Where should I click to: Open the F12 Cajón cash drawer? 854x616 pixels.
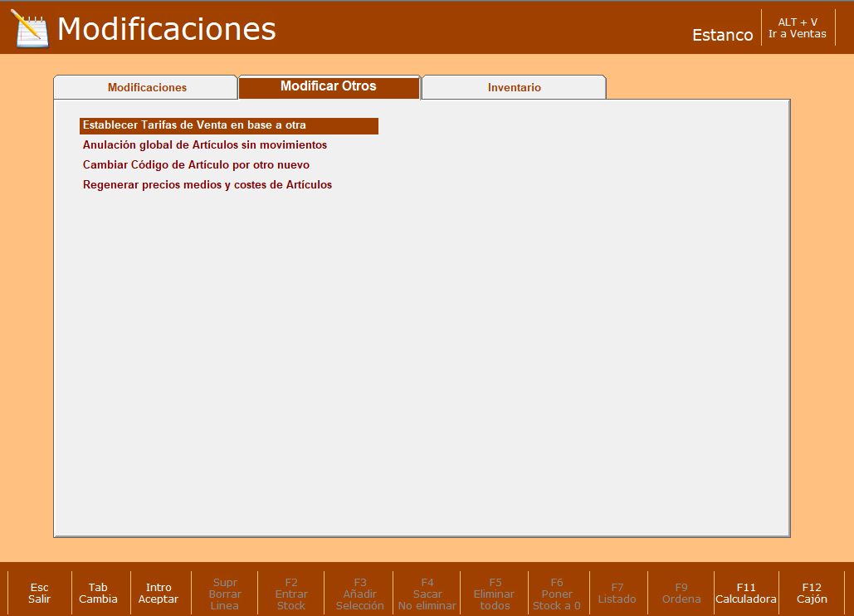[812, 593]
